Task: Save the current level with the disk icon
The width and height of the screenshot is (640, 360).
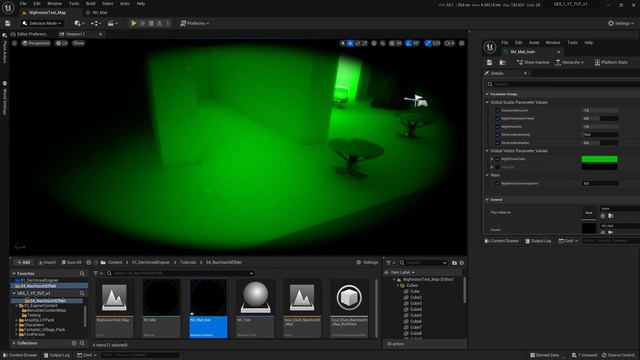Action: tap(8, 23)
